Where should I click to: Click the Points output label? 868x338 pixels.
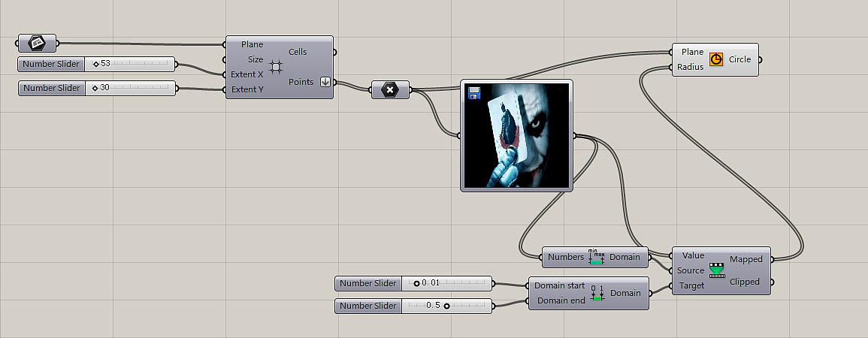[301, 82]
